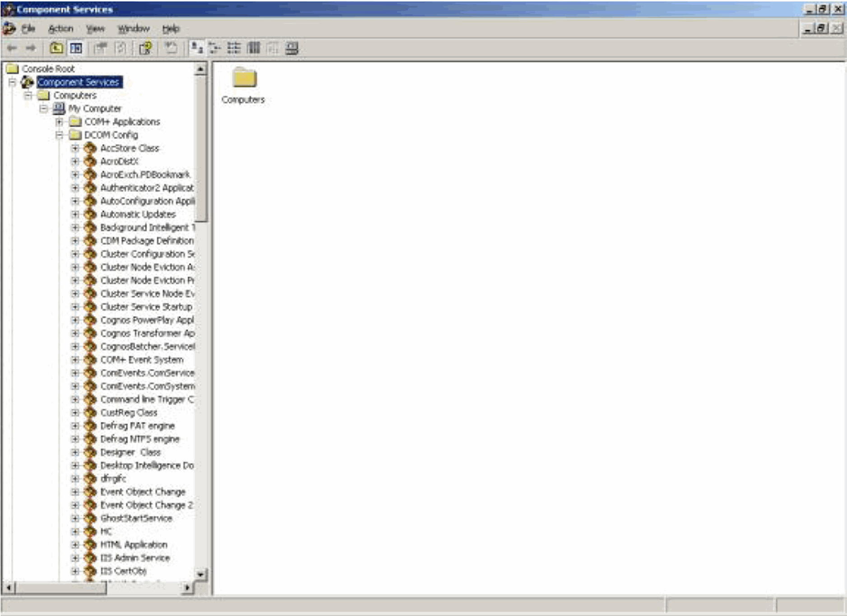847x616 pixels.
Task: Select Cognos PowerPlay Appl entry
Action: (147, 320)
